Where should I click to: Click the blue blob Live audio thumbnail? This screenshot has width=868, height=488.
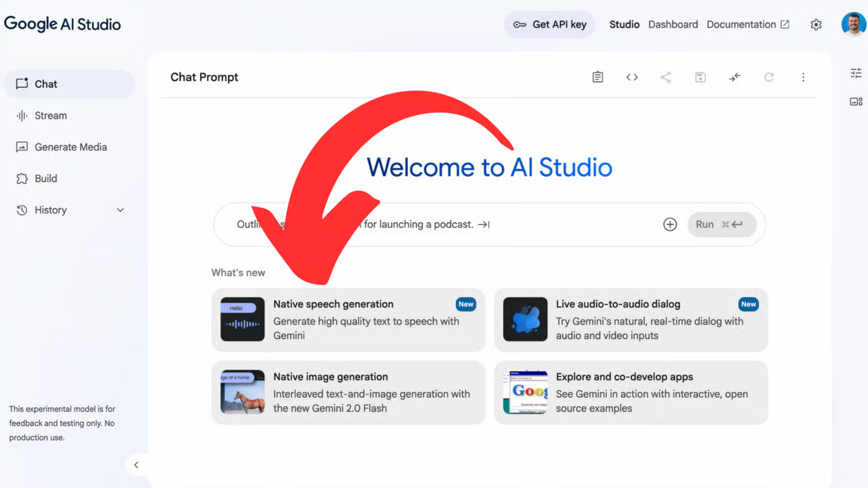coord(525,320)
